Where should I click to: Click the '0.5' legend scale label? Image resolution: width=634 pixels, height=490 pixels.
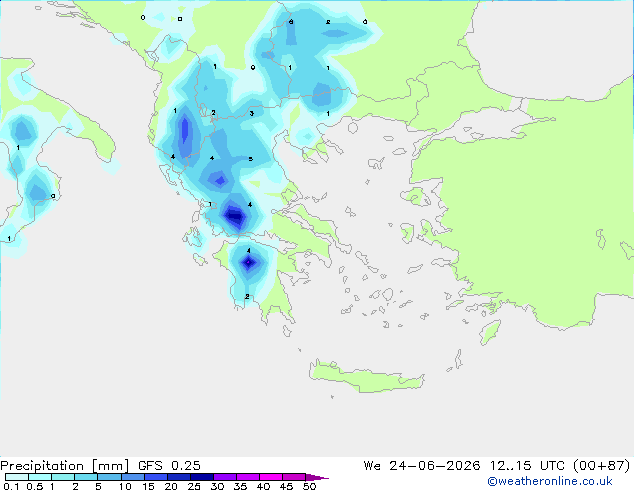35,486
